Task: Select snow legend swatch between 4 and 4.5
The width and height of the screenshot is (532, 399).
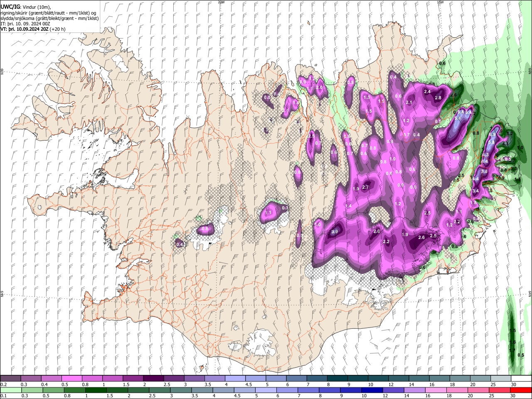Action: pos(234,378)
